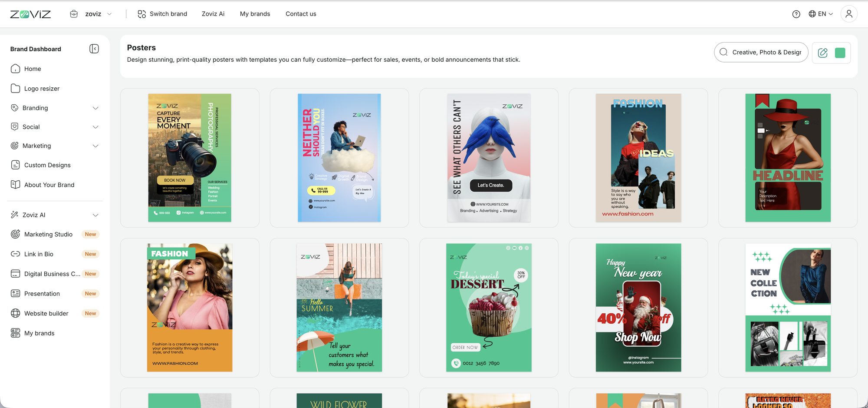Select Custom Designs menu entry
Viewport: 868px width, 408px height.
[x=47, y=165]
